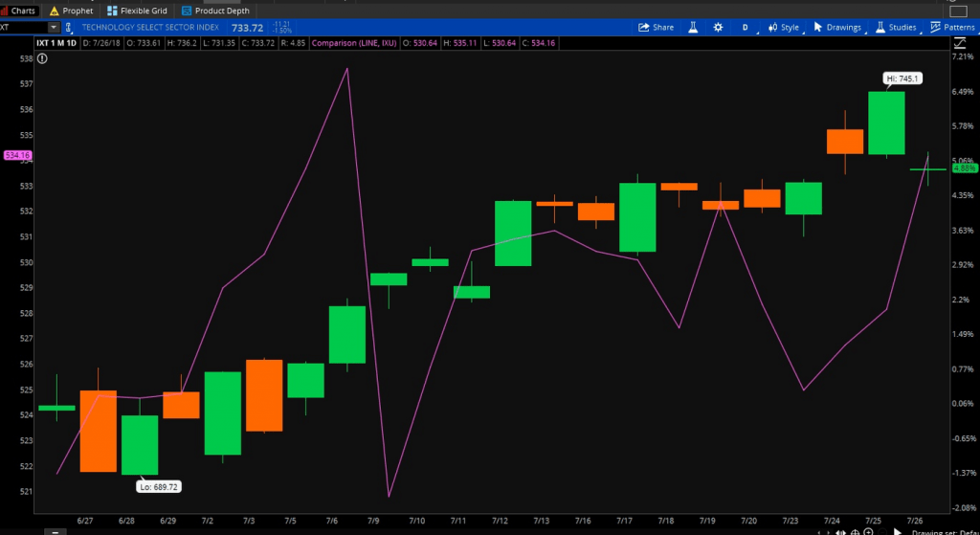The height and width of the screenshot is (535, 980).
Task: Click the pointer arrow icon at bottom right
Action: pos(898,532)
